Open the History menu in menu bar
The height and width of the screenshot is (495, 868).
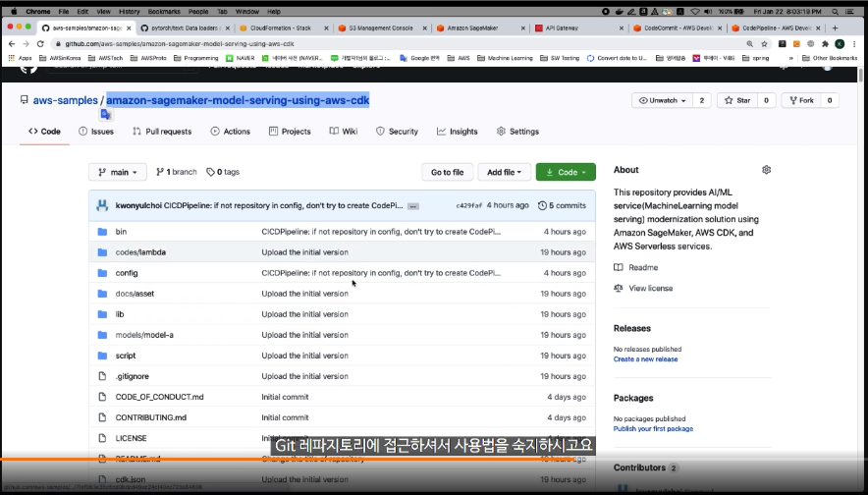coord(129,11)
